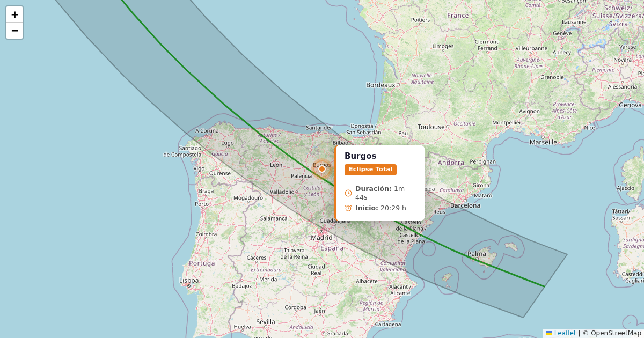Click the Andorra label
Screen dimensions: 644x338
pos(451,163)
